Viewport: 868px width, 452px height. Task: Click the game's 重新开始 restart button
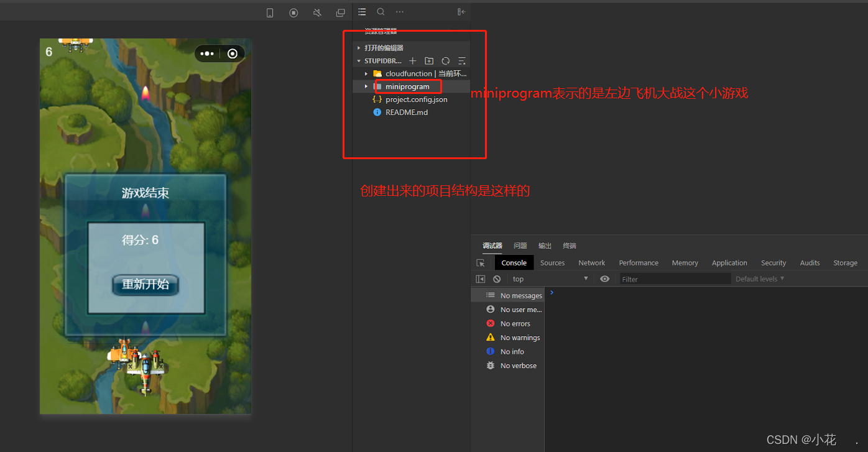(x=145, y=285)
